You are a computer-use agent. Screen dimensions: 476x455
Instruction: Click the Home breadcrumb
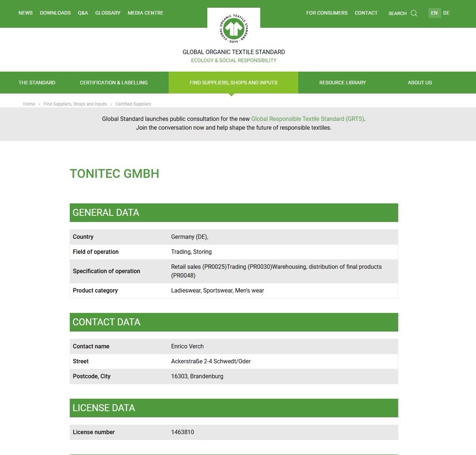click(x=29, y=104)
